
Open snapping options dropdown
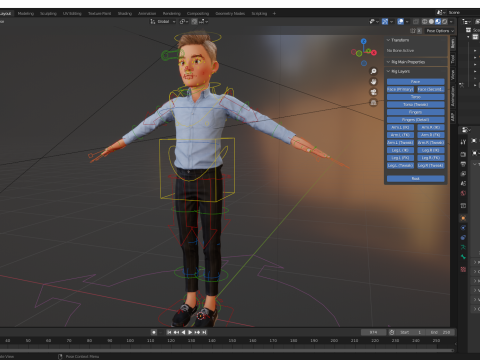coord(204,21)
